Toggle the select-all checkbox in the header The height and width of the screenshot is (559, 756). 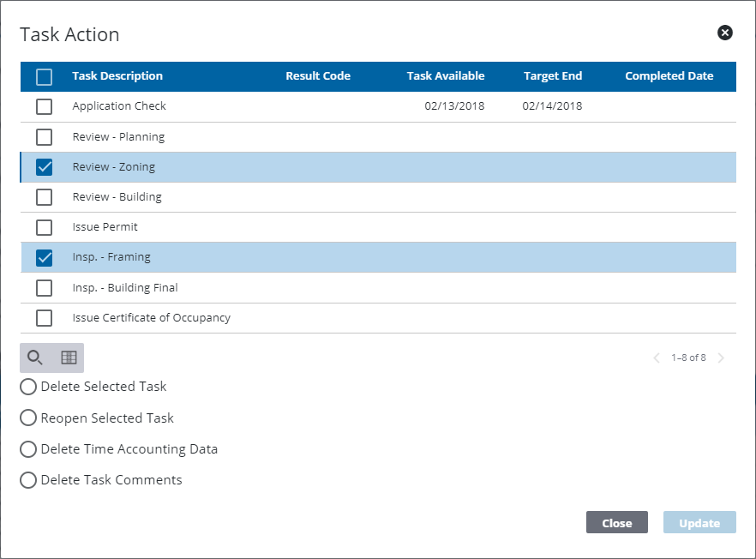coord(44,76)
